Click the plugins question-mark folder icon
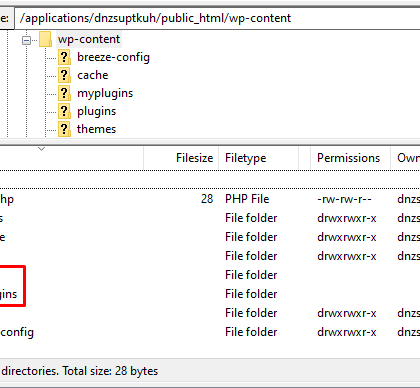 pos(64,111)
